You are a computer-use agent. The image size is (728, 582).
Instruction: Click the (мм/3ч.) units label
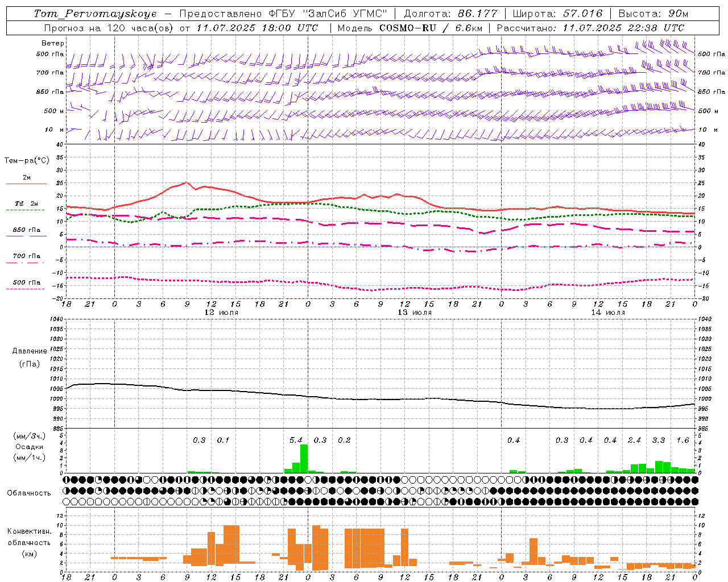[x=30, y=436]
